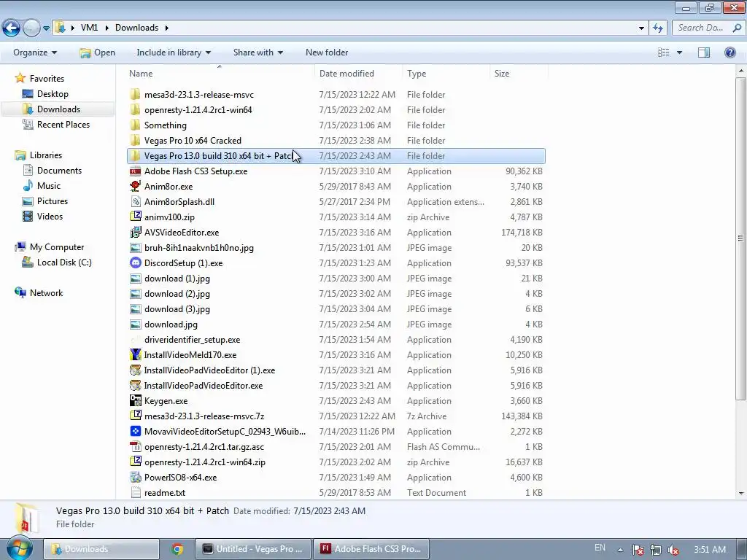Select mesa3d-23.1.3-release-msvc.7z archive icon
The image size is (747, 560).
click(135, 416)
